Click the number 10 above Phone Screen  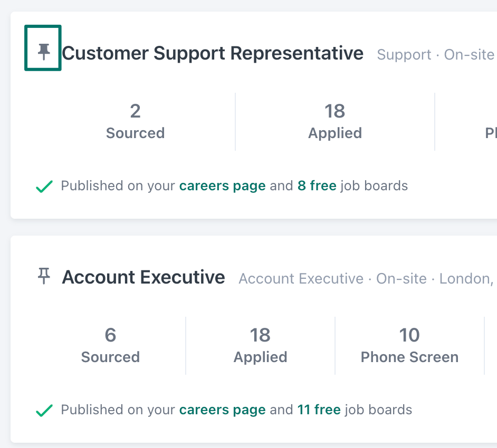409,335
